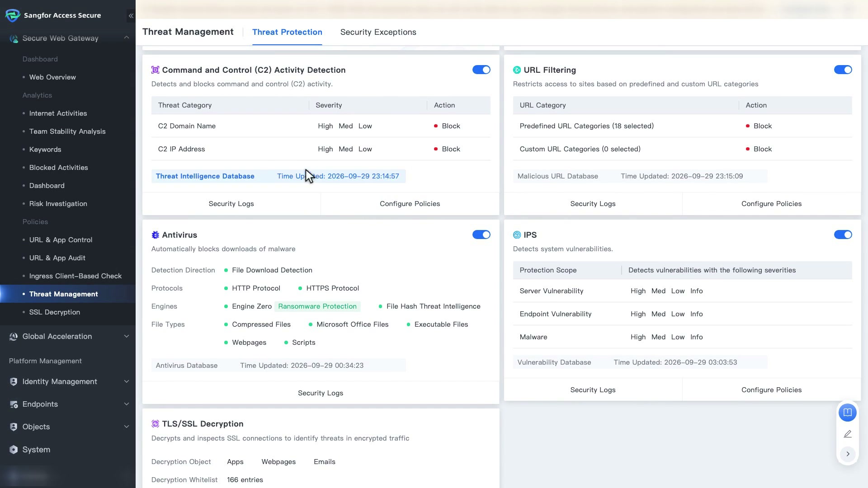868x488 pixels.
Task: Open Team Stability Analysis in sidebar
Action: [67, 131]
